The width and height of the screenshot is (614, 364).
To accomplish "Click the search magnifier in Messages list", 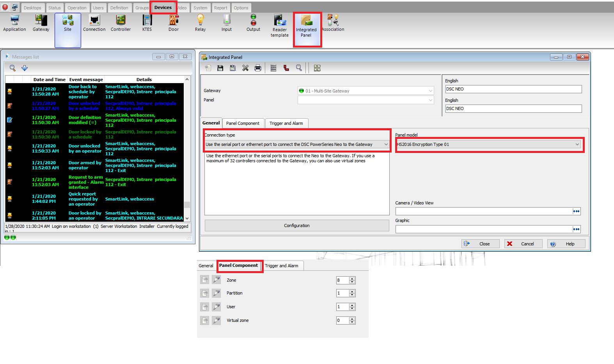I will point(12,68).
